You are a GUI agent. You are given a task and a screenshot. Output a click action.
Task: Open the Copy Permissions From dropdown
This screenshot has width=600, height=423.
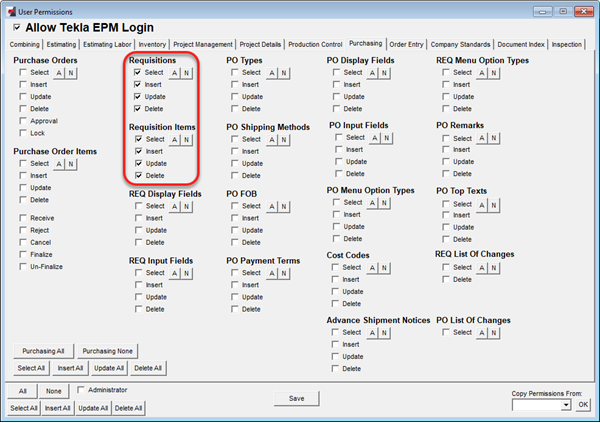566,405
